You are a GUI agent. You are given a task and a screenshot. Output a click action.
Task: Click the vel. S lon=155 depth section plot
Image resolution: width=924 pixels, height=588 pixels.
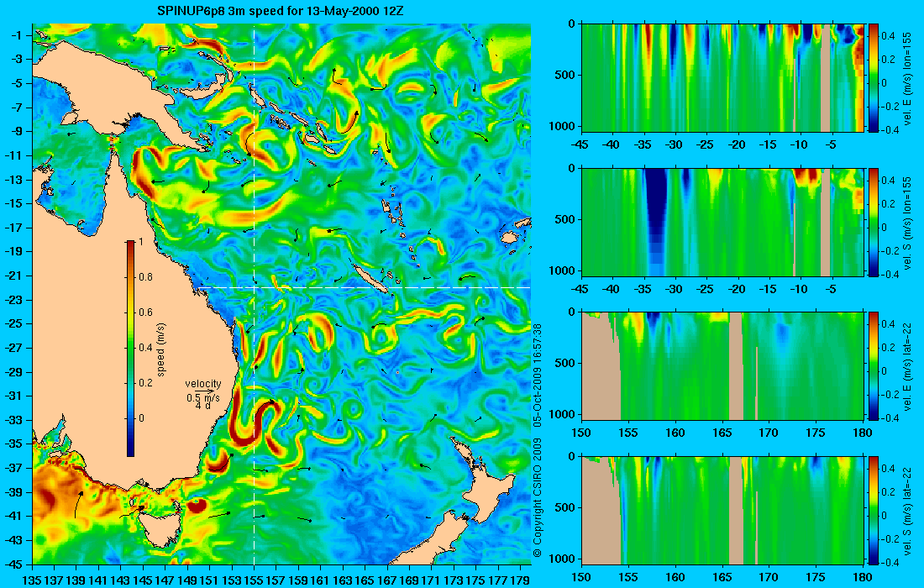[722, 222]
